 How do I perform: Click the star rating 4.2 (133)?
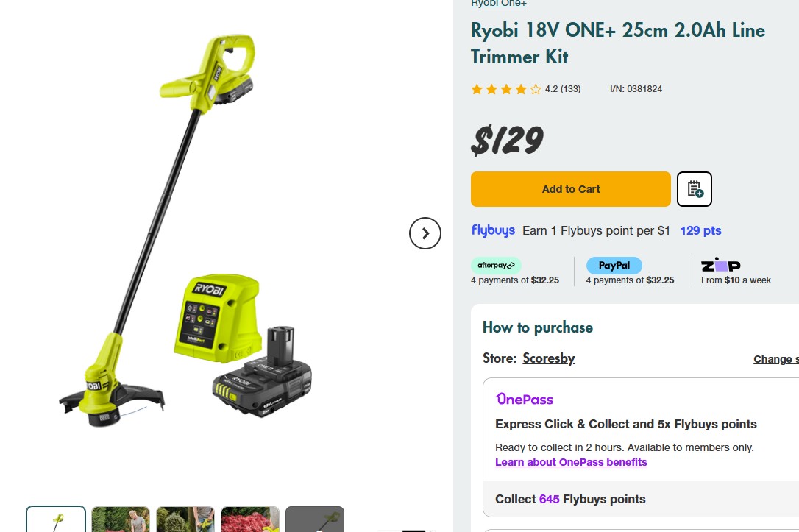[526, 89]
